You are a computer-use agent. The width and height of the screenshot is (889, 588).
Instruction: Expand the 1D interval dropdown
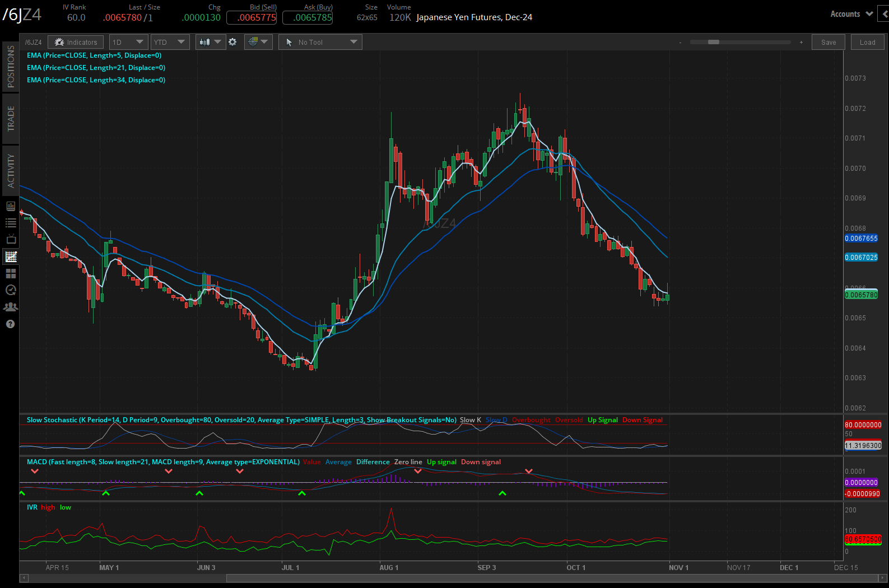coord(128,42)
